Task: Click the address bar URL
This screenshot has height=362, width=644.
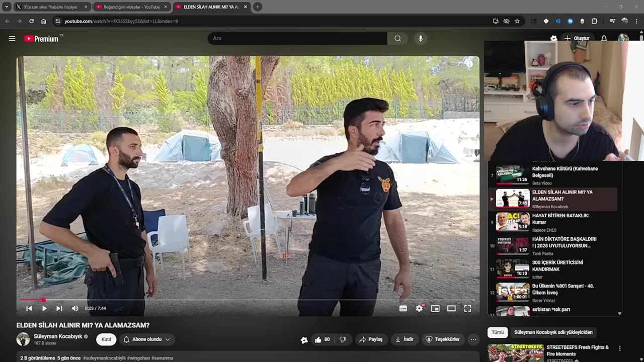Action: coord(121,21)
